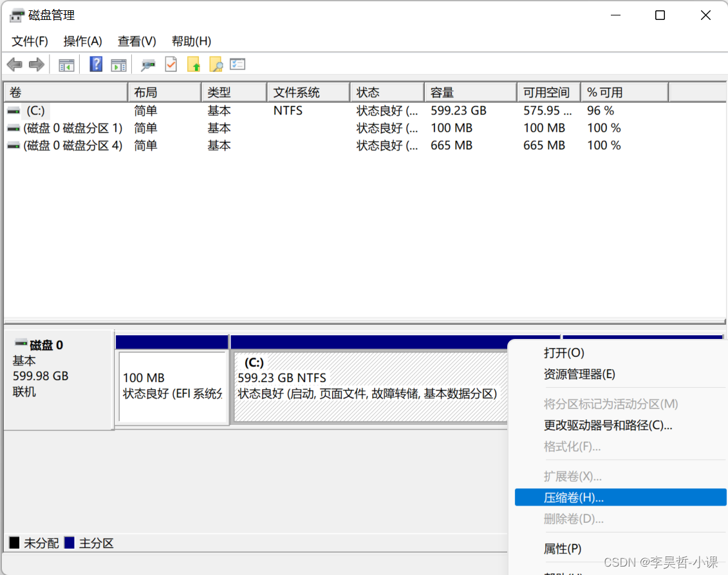The height and width of the screenshot is (575, 728).
Task: Toggle the console tree pane icon
Action: pyautogui.click(x=66, y=65)
